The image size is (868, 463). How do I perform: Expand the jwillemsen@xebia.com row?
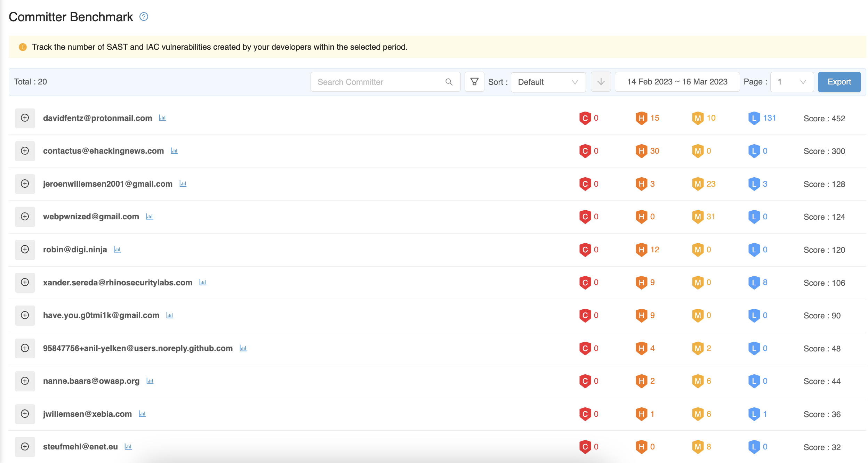pyautogui.click(x=25, y=414)
